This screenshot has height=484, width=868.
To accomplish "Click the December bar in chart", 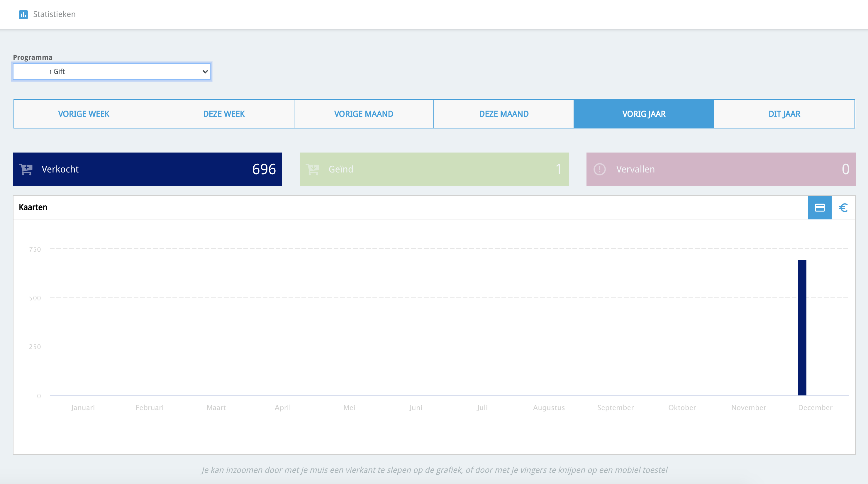I will coord(802,327).
